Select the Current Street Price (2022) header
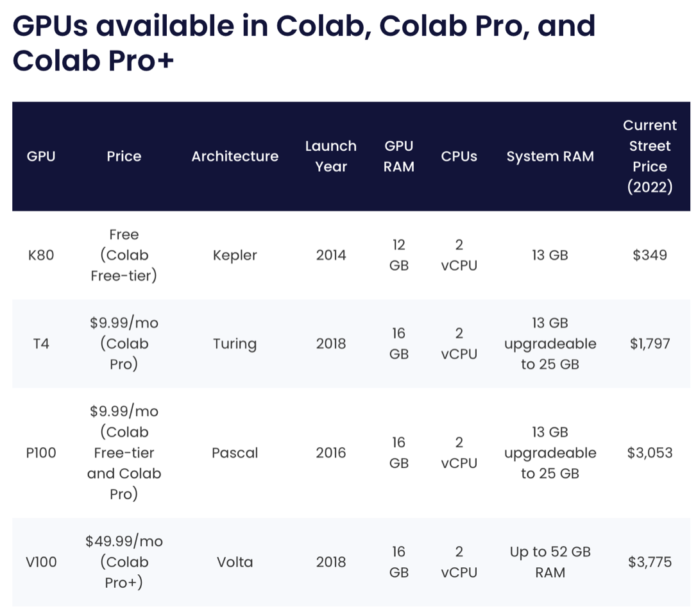Screen dimensions: 698x616 point(650,157)
